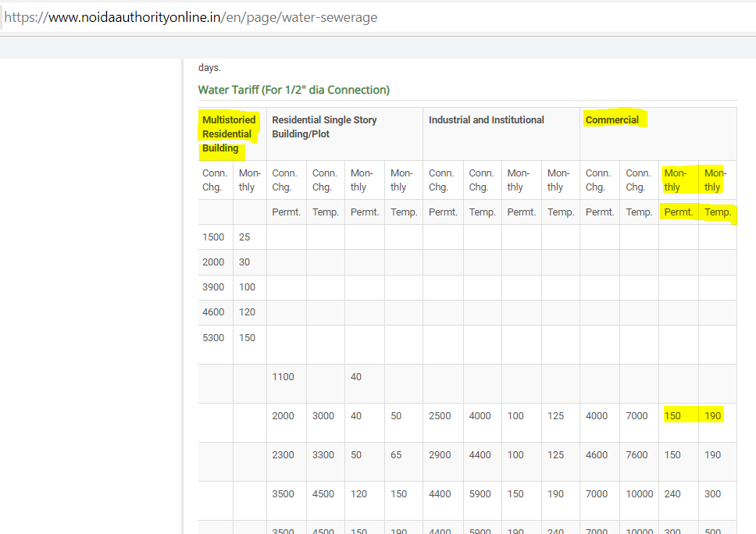The height and width of the screenshot is (534, 756).
Task: Click the '3900' cell
Action: pos(216,287)
